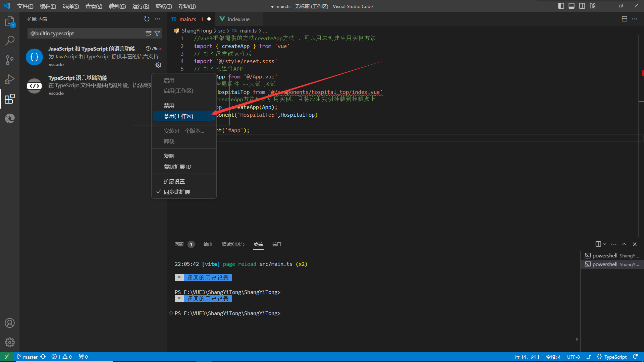Open Run and Debug view icon
Viewport: 644px width, 362px height.
click(10, 79)
